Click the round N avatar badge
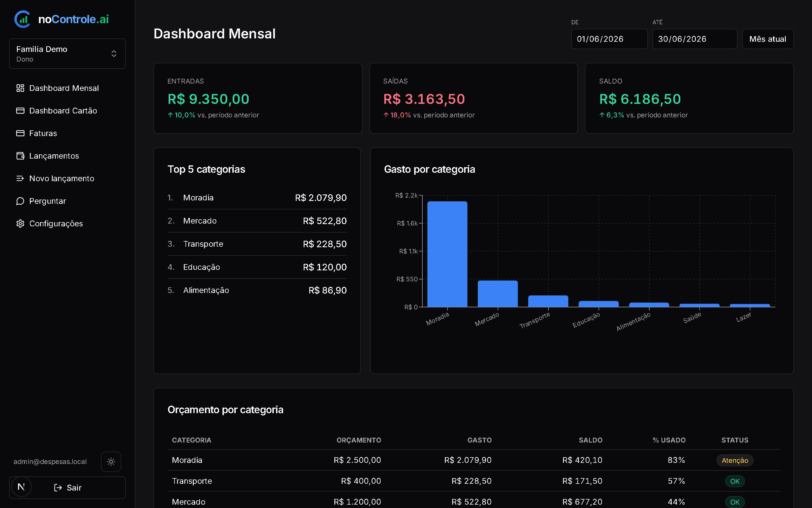 tap(21, 487)
